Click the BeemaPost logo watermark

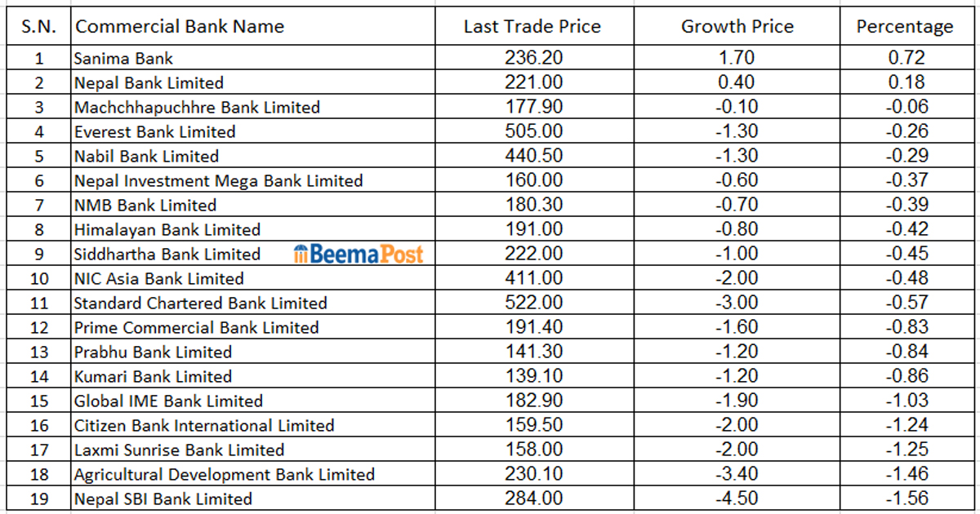(x=359, y=255)
